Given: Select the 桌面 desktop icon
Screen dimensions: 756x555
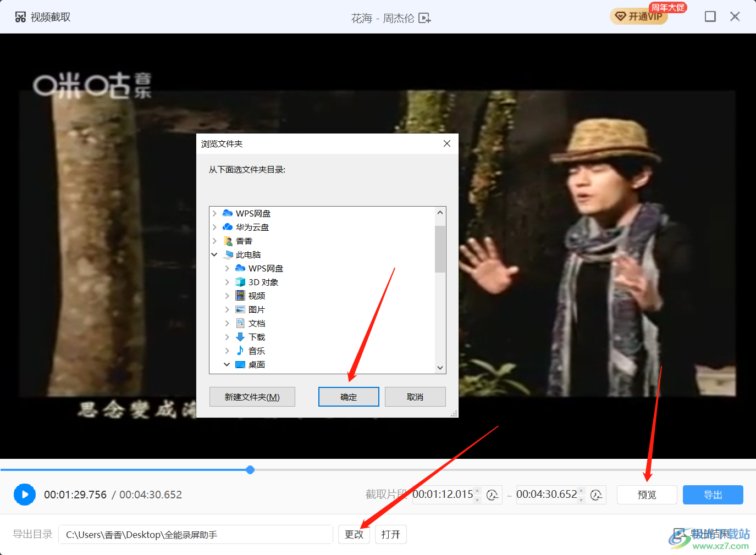Looking at the screenshot, I should point(240,364).
